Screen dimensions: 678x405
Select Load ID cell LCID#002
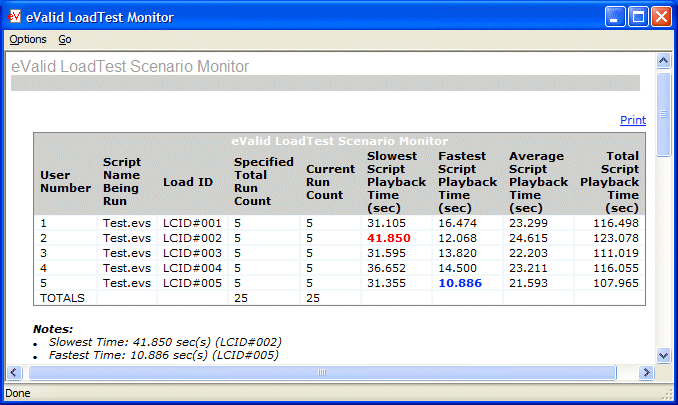coord(192,238)
